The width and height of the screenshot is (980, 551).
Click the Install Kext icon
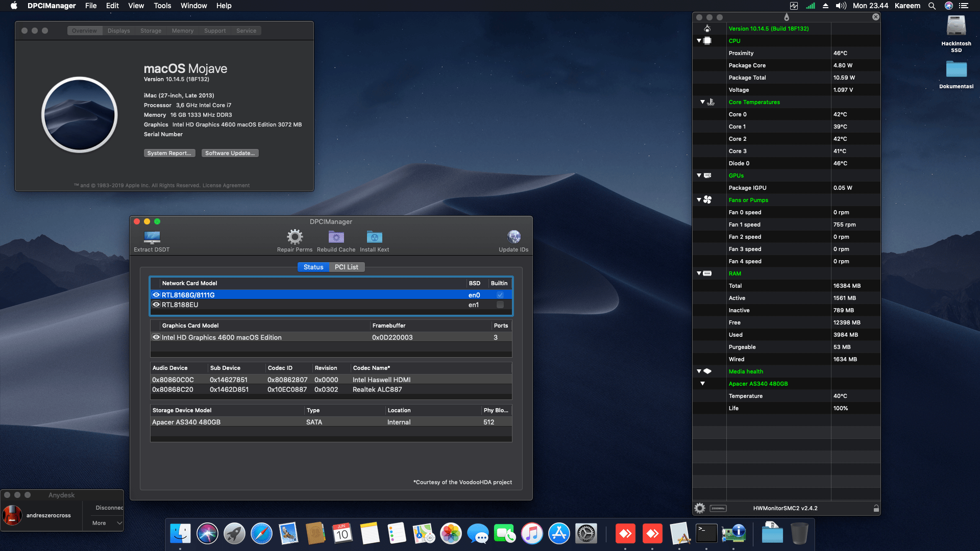pyautogui.click(x=374, y=237)
